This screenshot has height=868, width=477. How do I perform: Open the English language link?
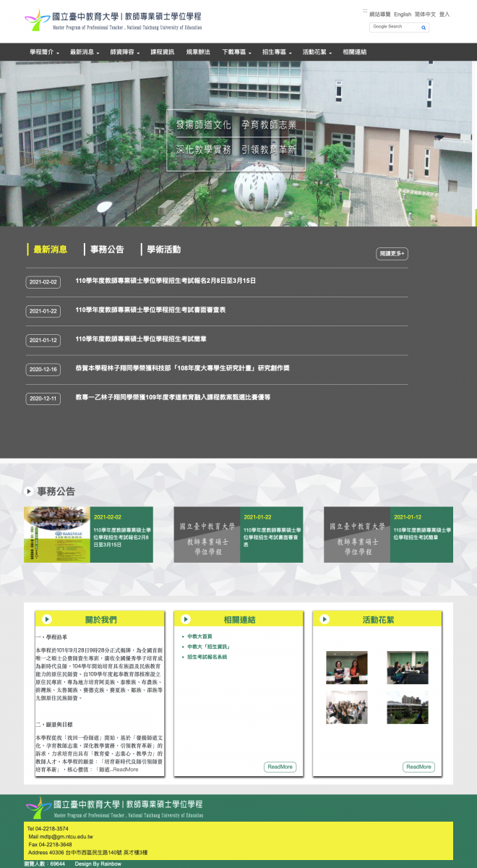coord(403,14)
